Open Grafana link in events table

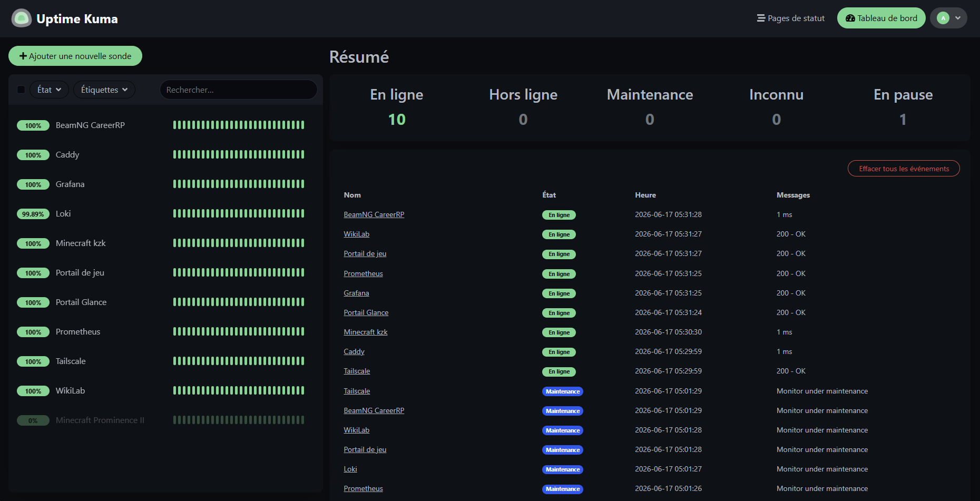pos(357,293)
